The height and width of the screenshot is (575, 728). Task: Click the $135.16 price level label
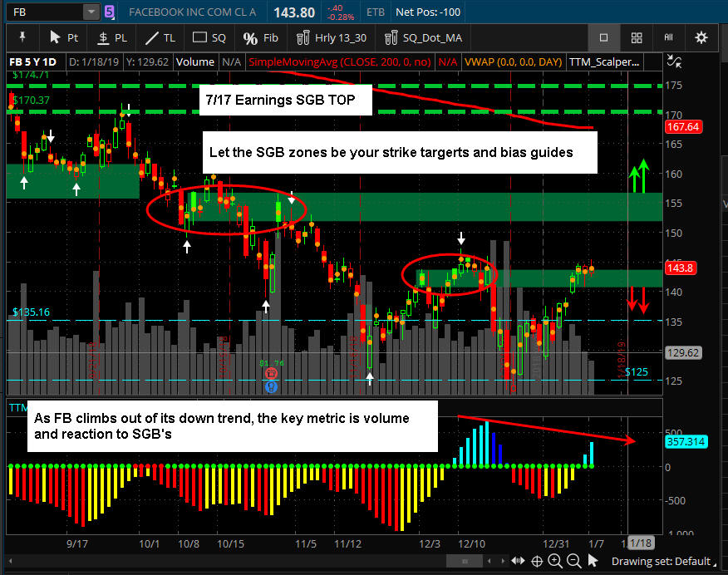(31, 312)
